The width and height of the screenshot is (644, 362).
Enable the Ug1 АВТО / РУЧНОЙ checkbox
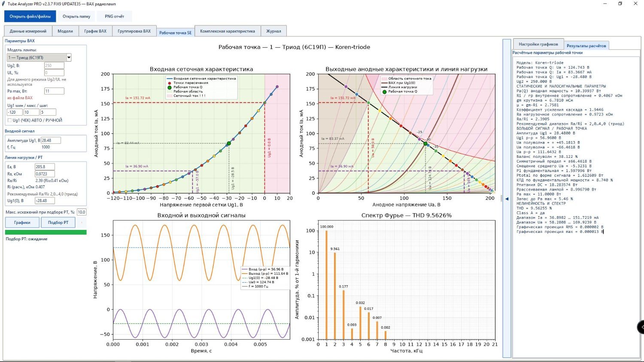(x=9, y=121)
